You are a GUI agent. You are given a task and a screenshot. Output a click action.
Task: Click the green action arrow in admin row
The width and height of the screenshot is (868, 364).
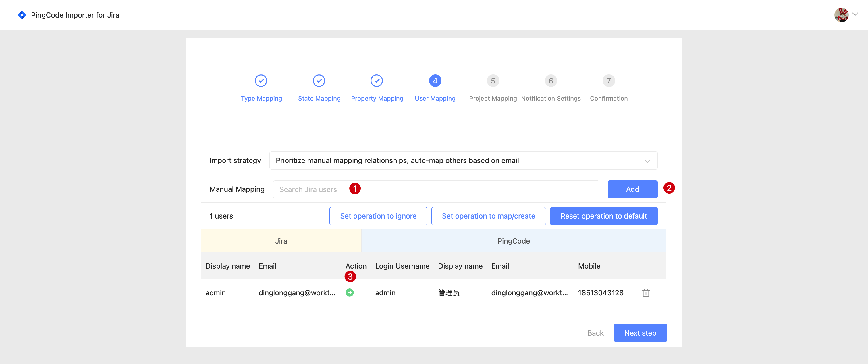pyautogui.click(x=350, y=293)
